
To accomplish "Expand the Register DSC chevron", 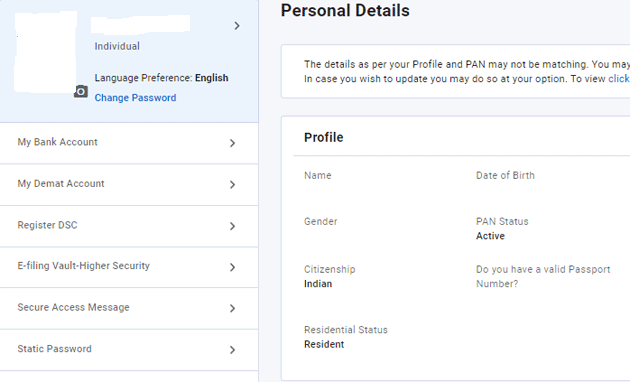I will (x=232, y=226).
